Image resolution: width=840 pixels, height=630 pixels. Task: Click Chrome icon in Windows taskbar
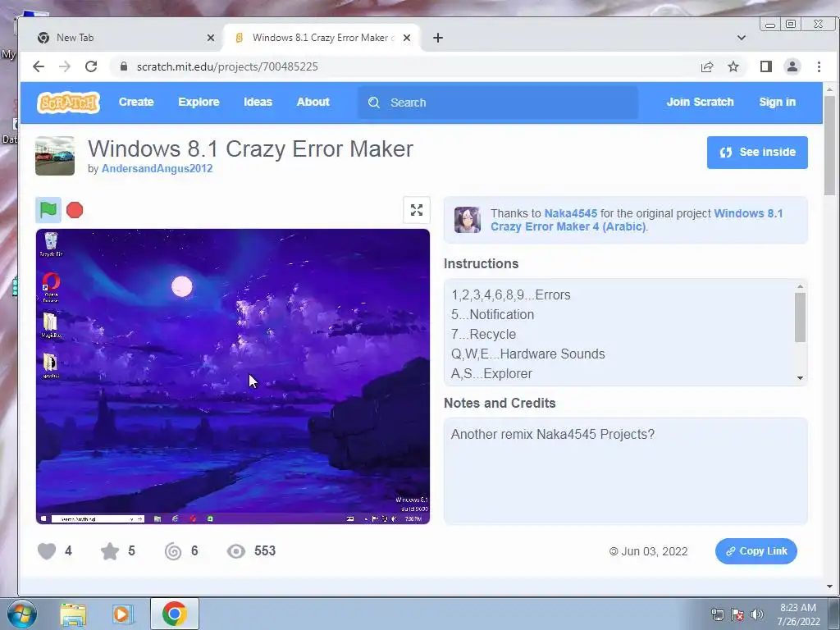pyautogui.click(x=174, y=614)
